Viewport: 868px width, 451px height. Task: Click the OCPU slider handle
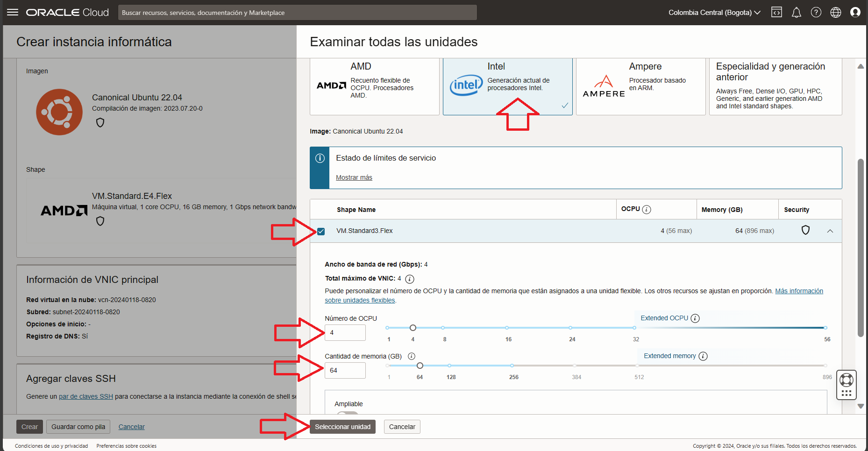tap(413, 328)
